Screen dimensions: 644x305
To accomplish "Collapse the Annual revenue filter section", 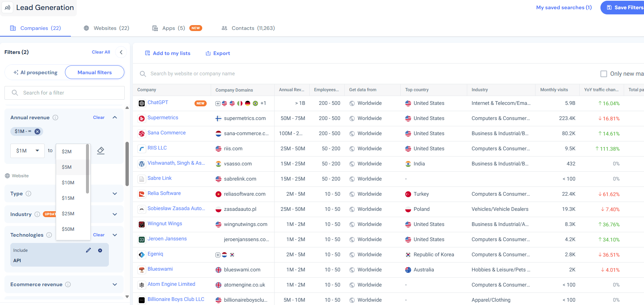I will (115, 117).
